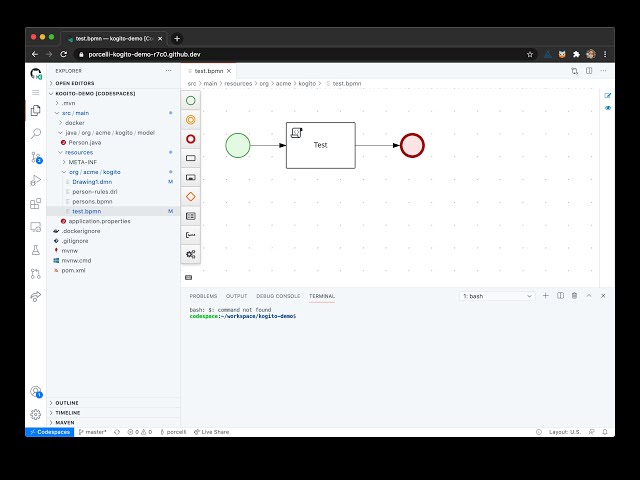Expand the docker folder
This screenshot has width=640, height=480.
(x=113, y=123)
